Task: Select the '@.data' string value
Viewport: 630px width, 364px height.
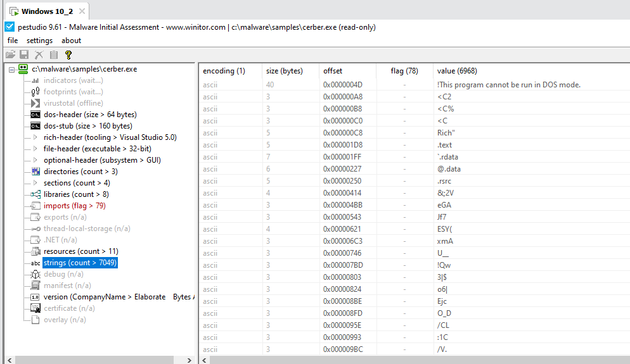Action: pos(449,169)
